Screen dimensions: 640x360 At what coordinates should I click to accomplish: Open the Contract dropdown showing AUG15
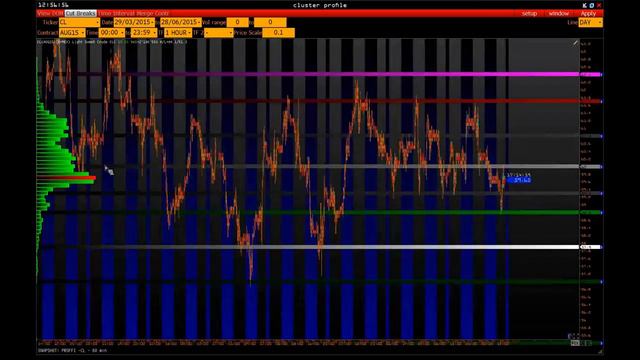pos(72,33)
